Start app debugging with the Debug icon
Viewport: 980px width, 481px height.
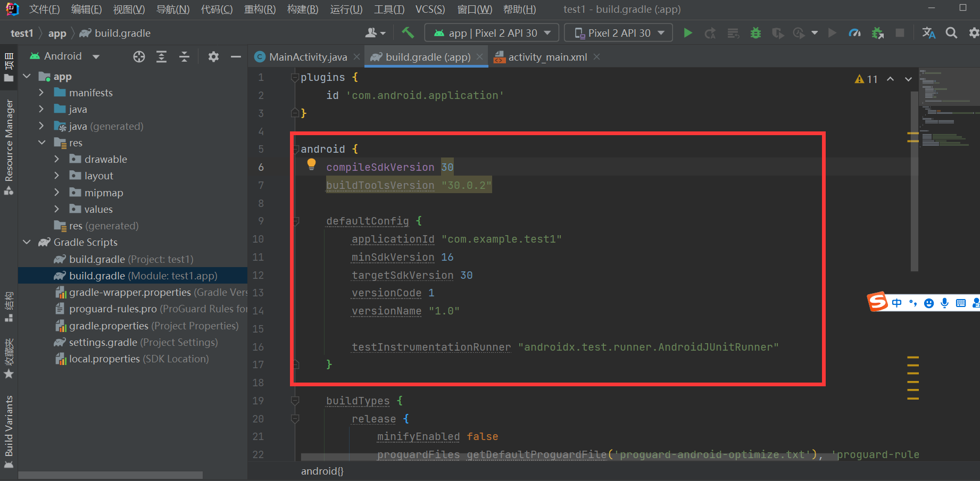click(755, 32)
